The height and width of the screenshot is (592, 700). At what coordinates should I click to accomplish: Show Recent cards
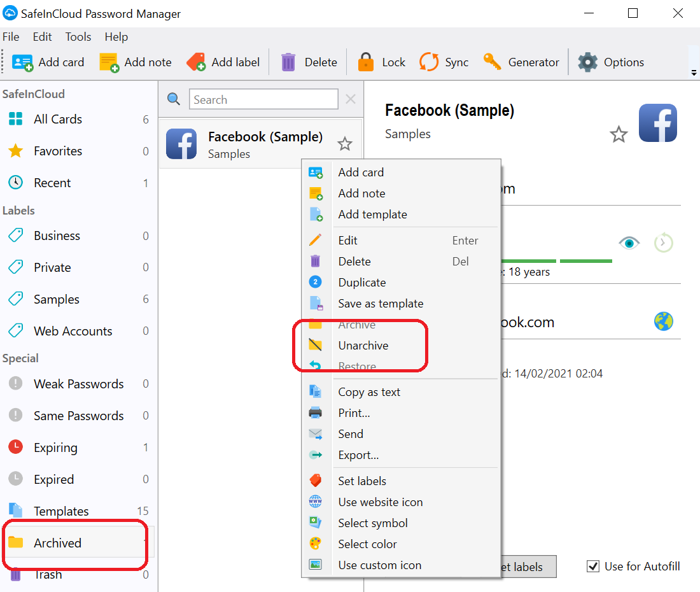coord(78,183)
